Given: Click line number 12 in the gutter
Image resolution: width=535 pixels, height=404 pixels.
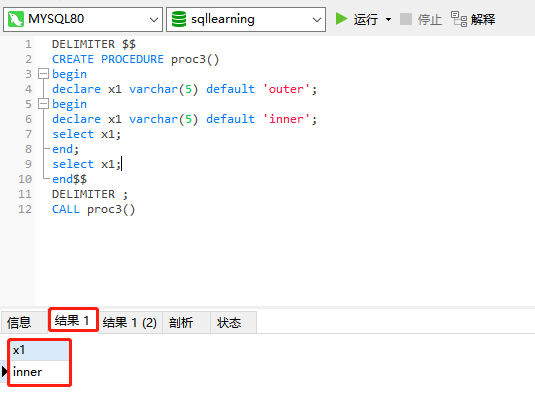Looking at the screenshot, I should [25, 209].
